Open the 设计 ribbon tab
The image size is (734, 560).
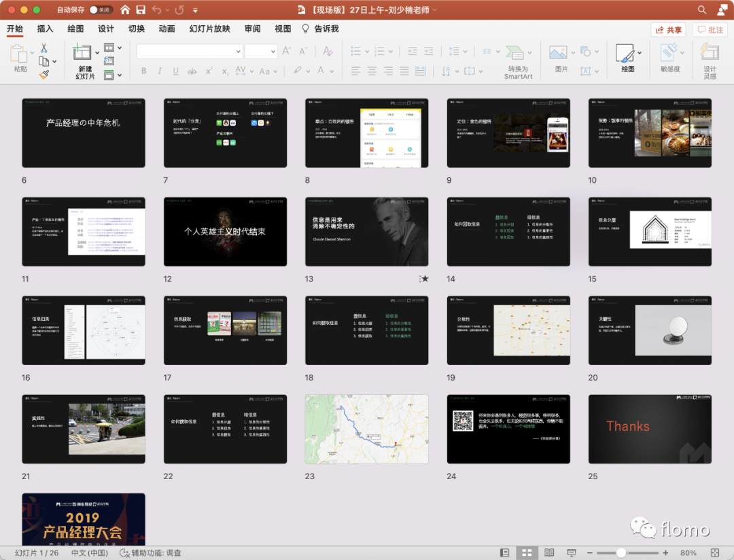106,29
